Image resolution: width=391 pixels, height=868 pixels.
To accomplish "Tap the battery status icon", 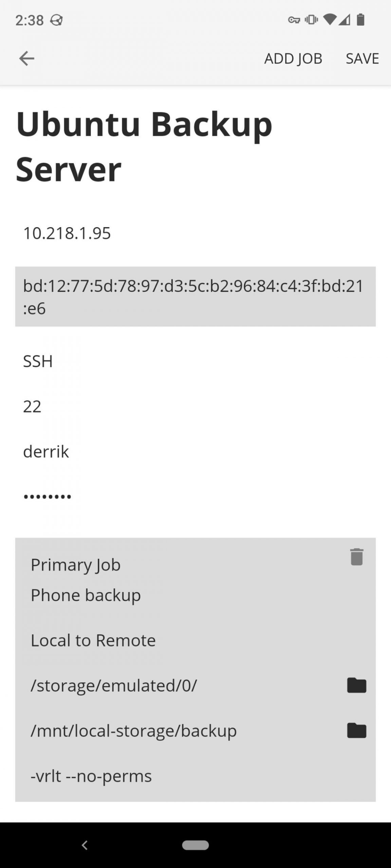I will pos(360,20).
